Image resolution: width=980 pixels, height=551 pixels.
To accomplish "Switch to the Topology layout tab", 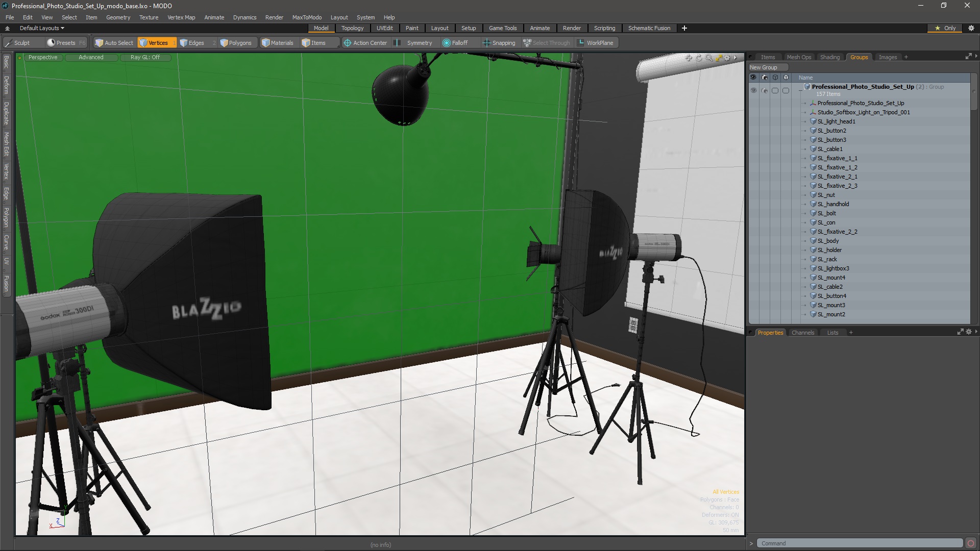I will 352,28.
